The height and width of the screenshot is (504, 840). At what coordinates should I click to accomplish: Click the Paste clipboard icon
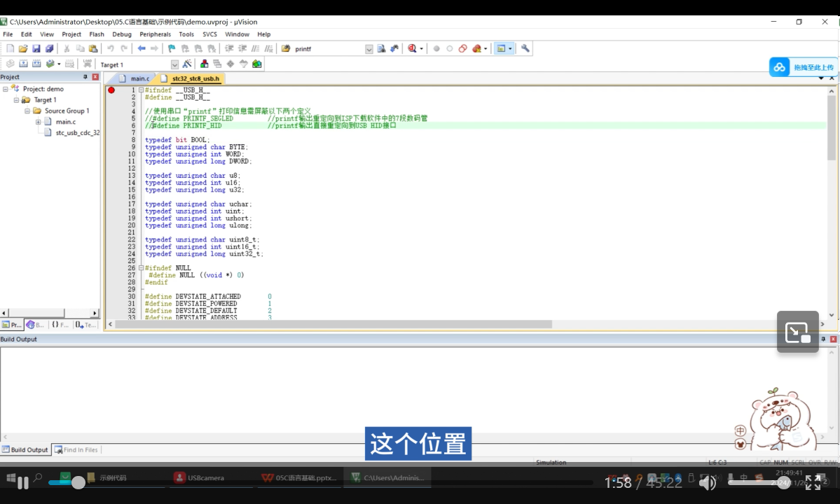(x=93, y=49)
